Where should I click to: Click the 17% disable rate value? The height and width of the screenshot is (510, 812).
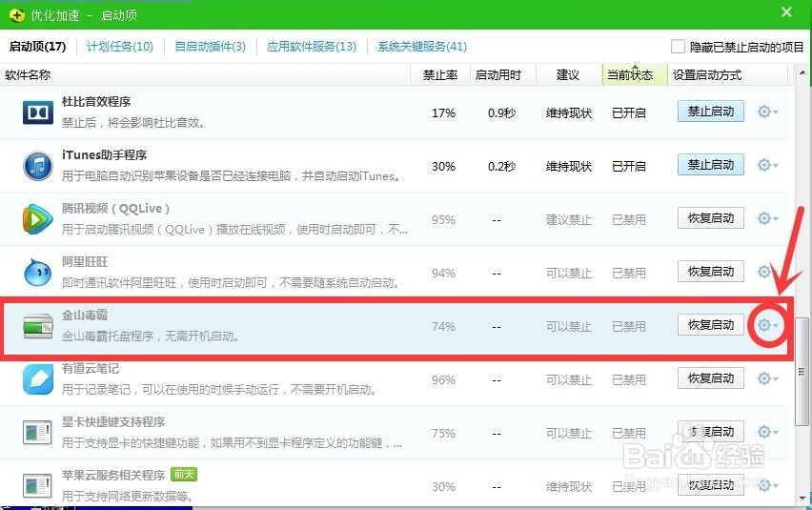pos(443,112)
